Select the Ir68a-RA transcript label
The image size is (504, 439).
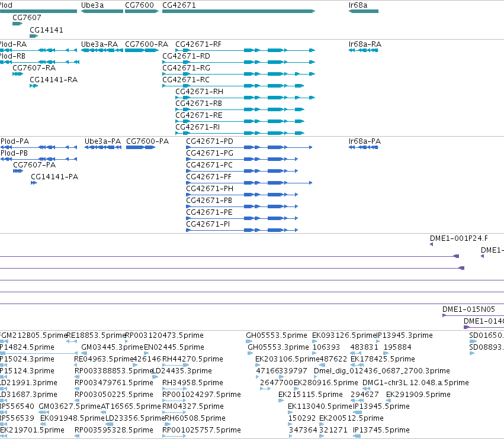pos(365,44)
